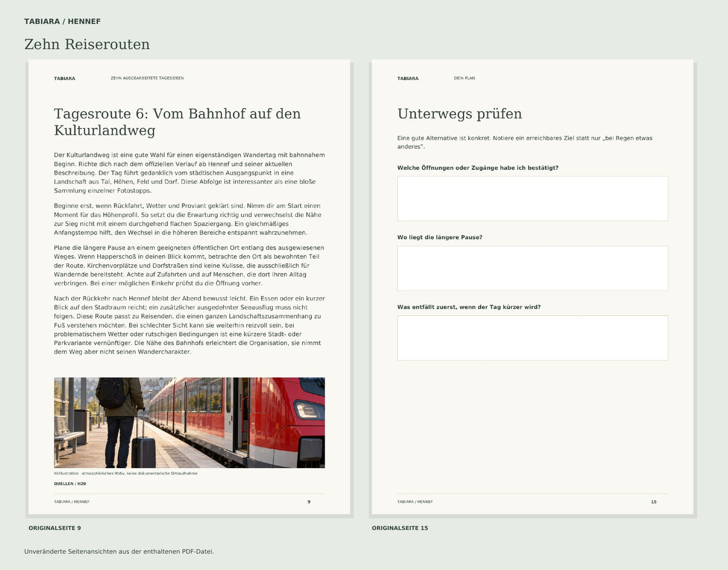Click the answer box under 'Wo liegt die längere Pause?'

[x=533, y=268]
